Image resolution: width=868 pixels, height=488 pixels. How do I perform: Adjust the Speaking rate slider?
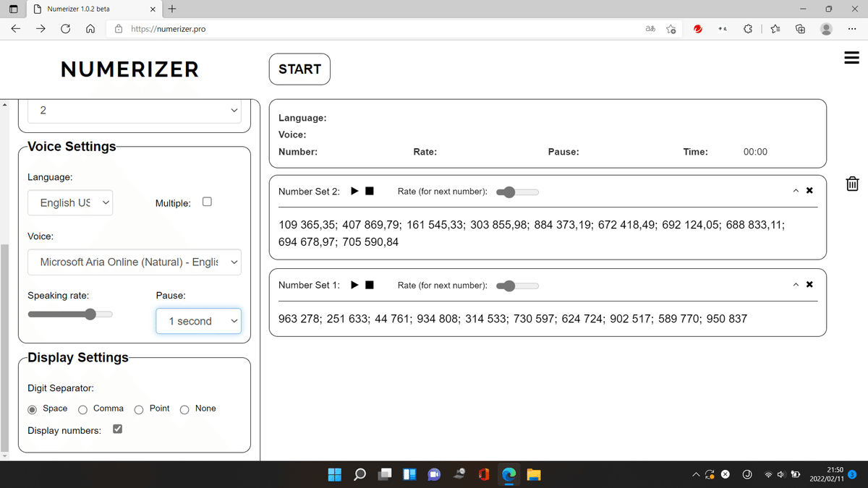click(x=90, y=314)
